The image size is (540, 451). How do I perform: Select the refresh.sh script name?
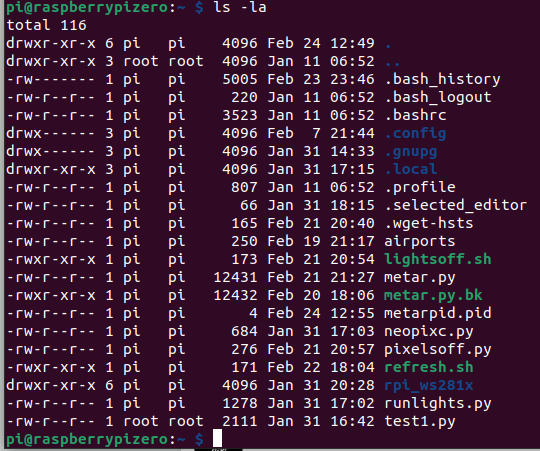coord(429,367)
